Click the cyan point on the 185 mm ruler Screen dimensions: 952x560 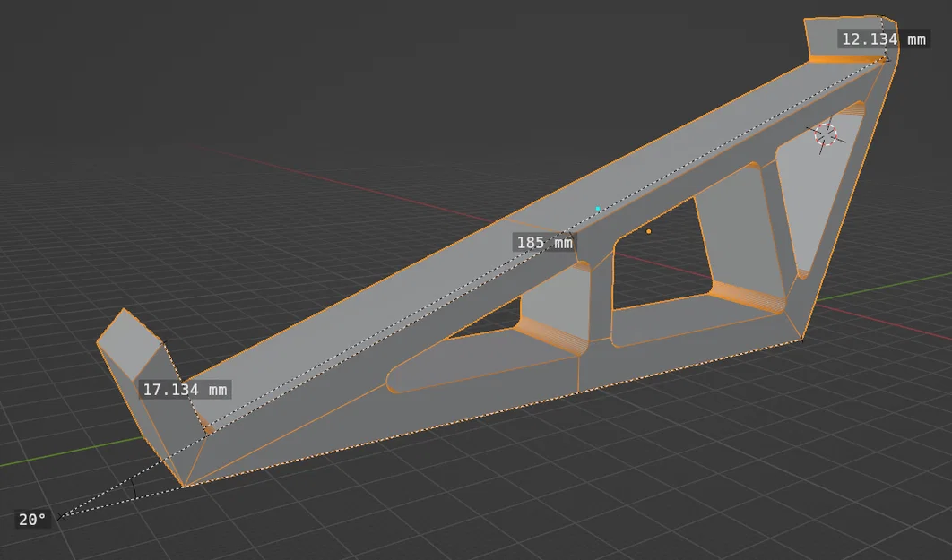[598, 209]
